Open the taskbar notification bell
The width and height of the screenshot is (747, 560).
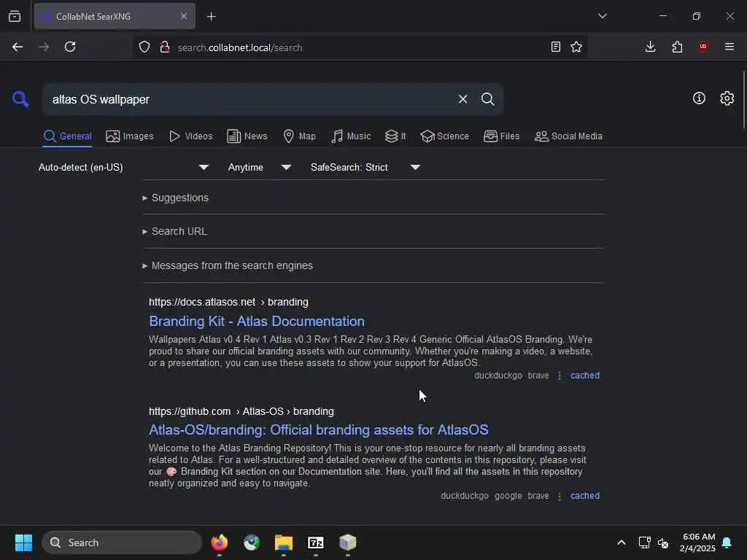tap(727, 542)
